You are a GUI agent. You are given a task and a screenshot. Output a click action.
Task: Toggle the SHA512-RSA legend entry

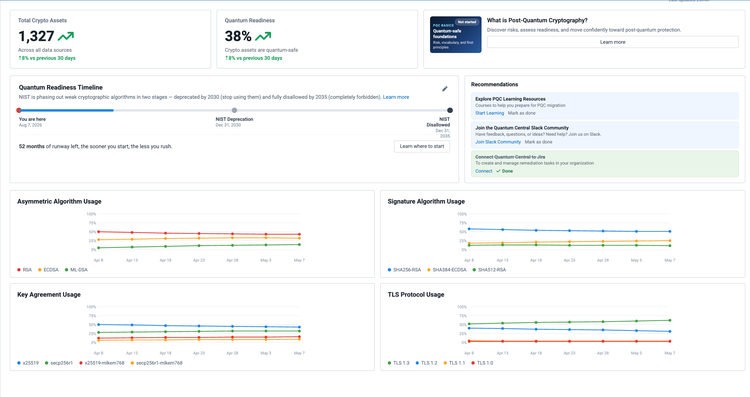click(489, 270)
